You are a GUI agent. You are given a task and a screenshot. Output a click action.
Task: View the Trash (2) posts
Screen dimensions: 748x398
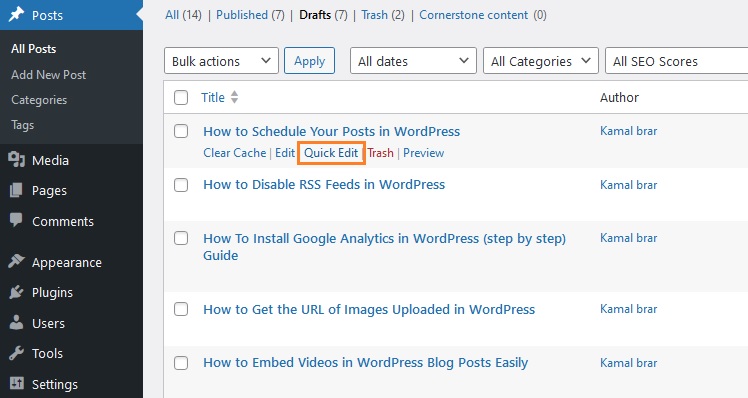tap(383, 15)
